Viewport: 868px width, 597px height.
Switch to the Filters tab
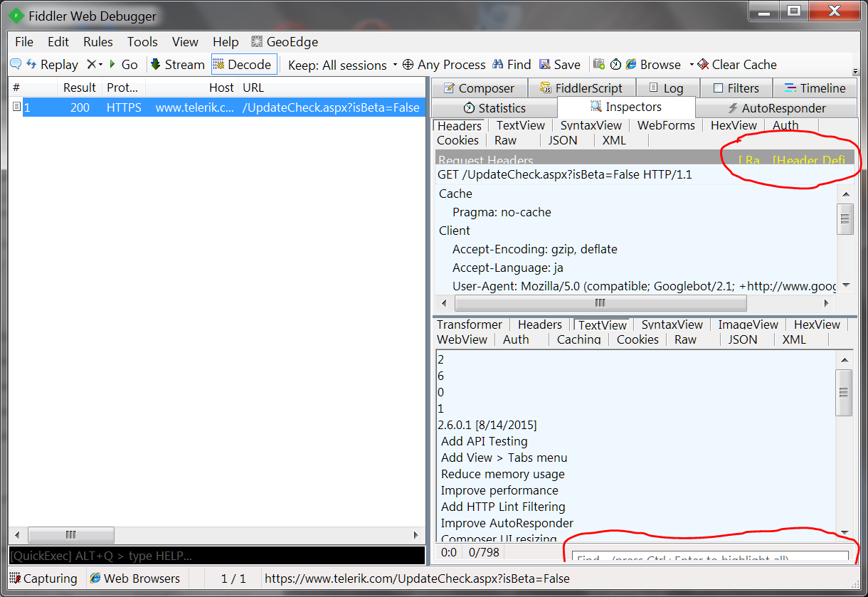[x=736, y=88]
